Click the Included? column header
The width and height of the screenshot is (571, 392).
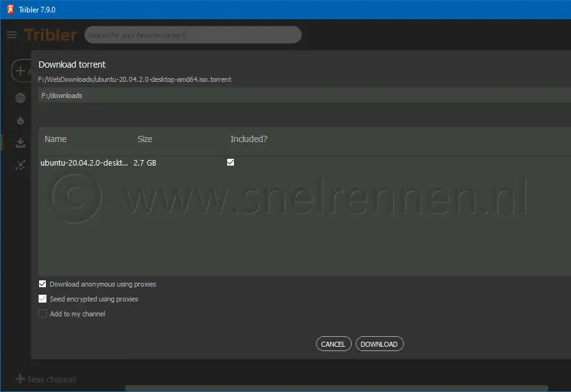pyautogui.click(x=249, y=139)
